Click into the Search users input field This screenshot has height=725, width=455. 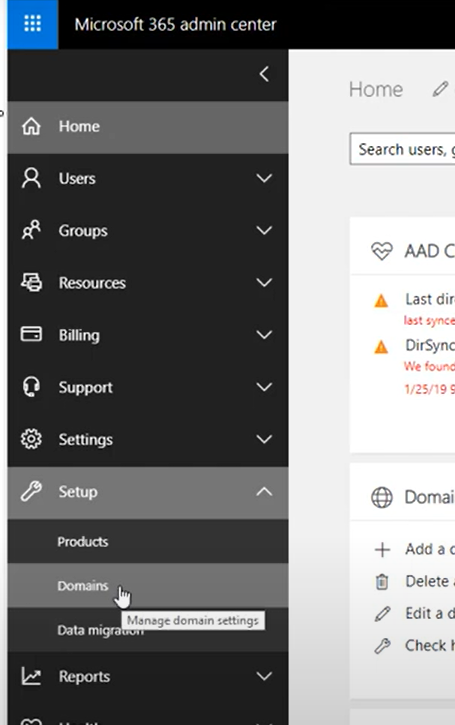tap(402, 149)
